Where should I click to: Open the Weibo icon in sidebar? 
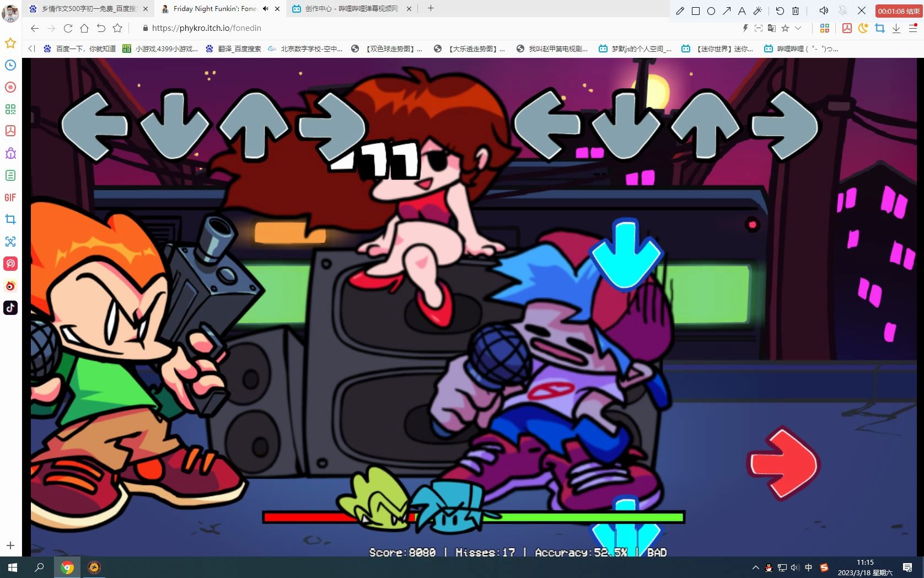click(x=10, y=286)
